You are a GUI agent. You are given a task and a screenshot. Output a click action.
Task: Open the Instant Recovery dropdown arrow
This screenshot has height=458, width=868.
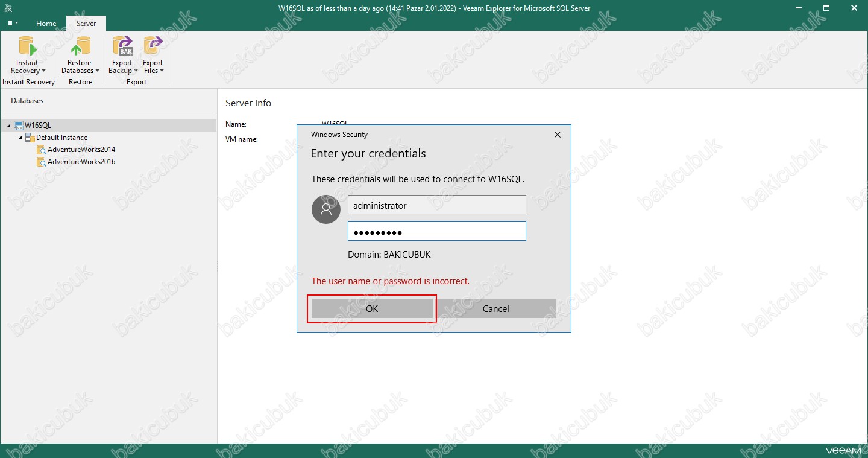click(43, 71)
